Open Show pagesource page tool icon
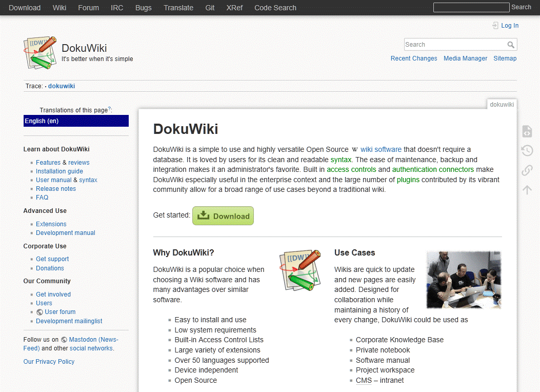 [527, 131]
